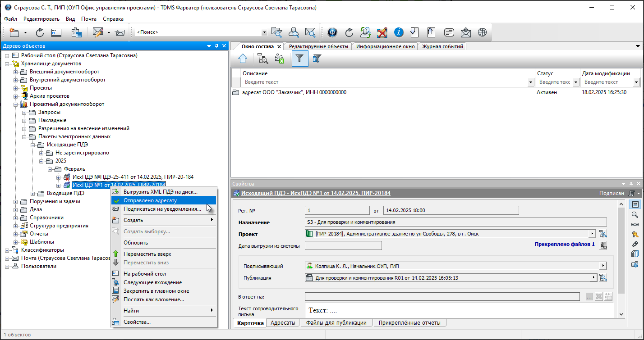644x340 pixels.
Task: Toggle Отправлено адресату in context menu
Action: pyautogui.click(x=164, y=200)
